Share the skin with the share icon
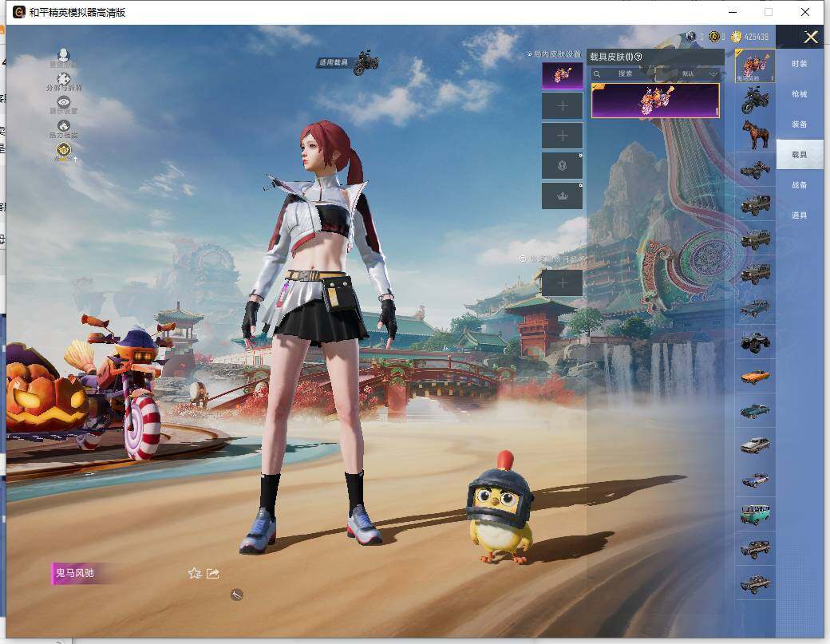The height and width of the screenshot is (644, 830). click(x=213, y=574)
